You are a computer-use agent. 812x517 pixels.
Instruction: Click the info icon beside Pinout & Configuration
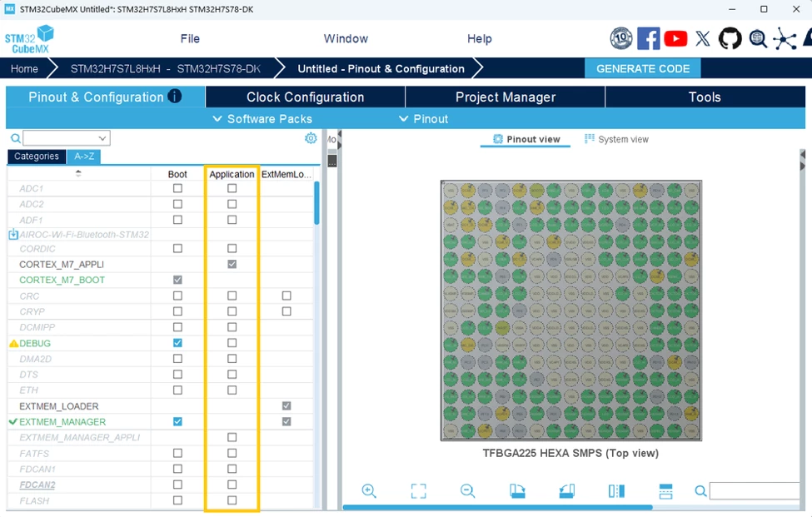click(175, 96)
